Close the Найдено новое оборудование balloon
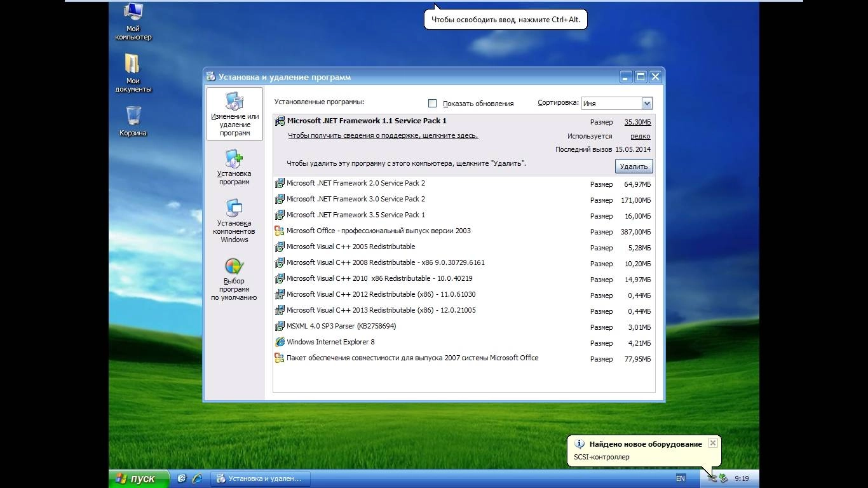This screenshot has height=488, width=868. click(x=713, y=443)
